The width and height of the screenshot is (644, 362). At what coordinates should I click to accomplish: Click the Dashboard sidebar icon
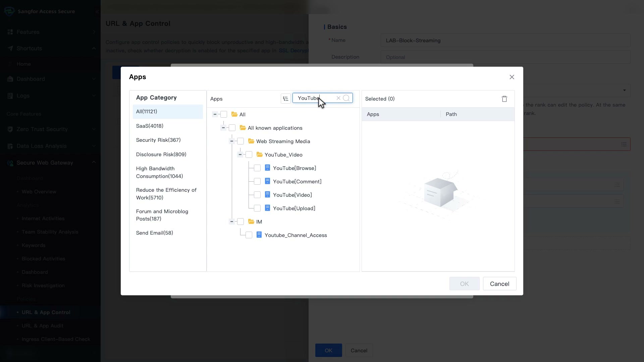10,79
